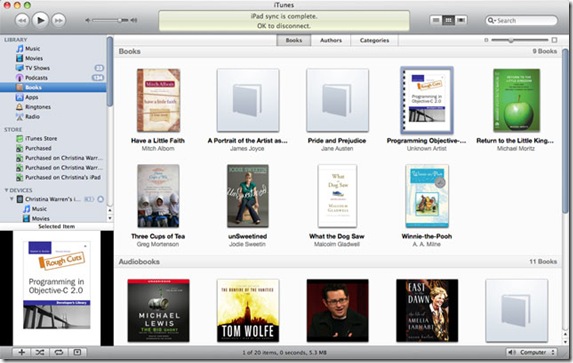Click the sidebar scroll up arrow

coord(110,211)
